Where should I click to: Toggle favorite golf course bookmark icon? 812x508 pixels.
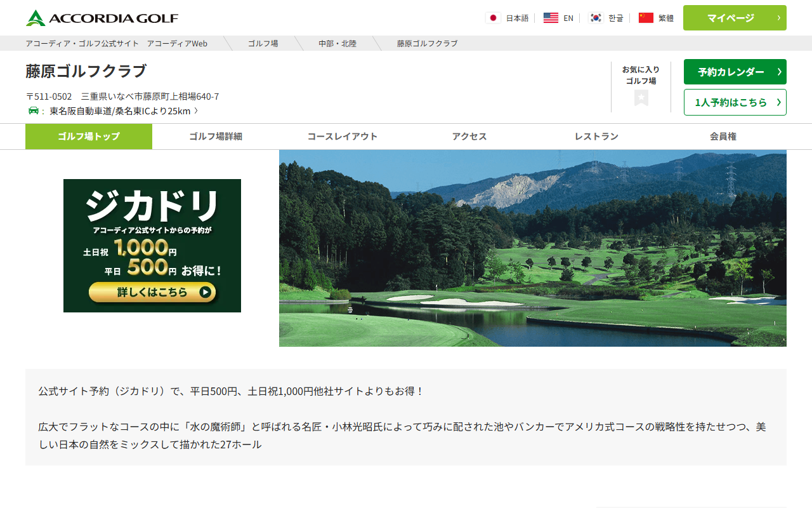641,98
